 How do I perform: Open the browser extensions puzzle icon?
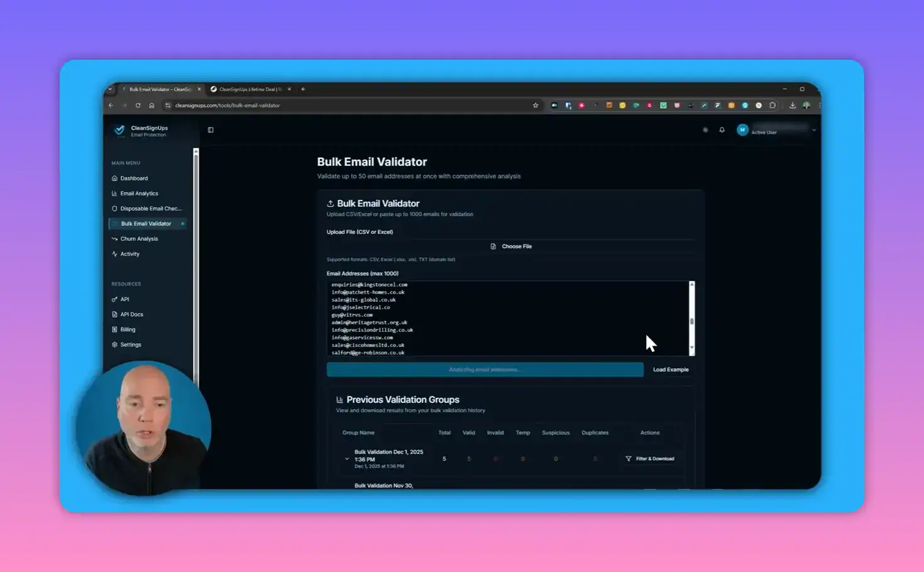click(x=773, y=106)
